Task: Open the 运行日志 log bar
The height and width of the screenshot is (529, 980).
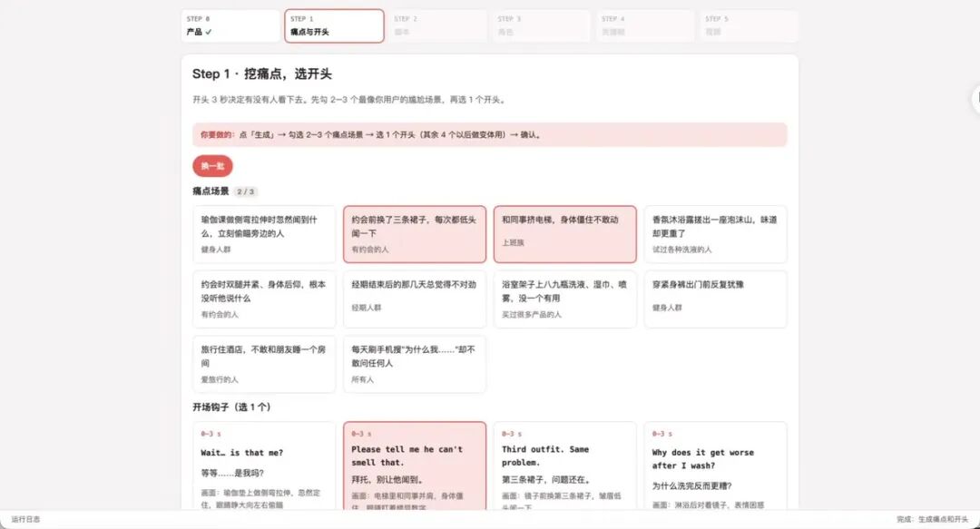Action: pos(25,519)
